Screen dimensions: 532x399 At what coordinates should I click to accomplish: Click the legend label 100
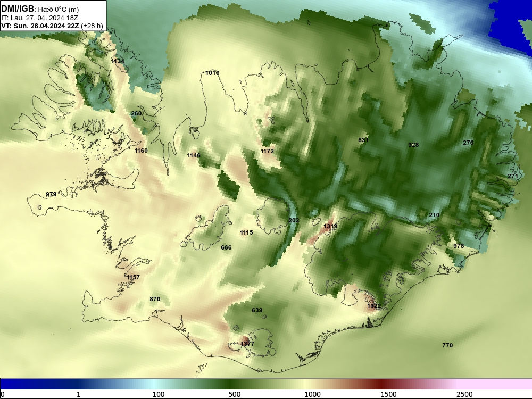(x=159, y=394)
